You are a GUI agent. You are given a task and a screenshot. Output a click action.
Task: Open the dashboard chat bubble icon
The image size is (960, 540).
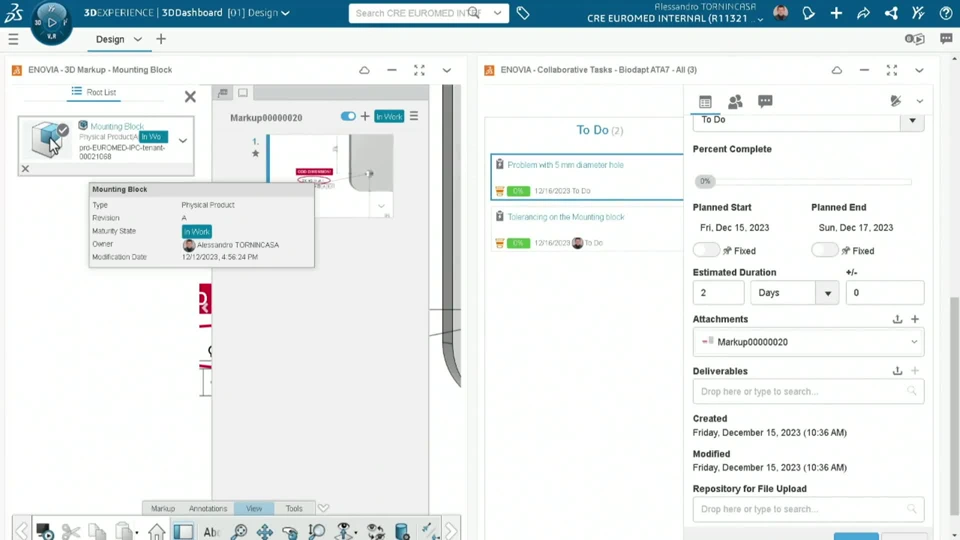pos(946,39)
